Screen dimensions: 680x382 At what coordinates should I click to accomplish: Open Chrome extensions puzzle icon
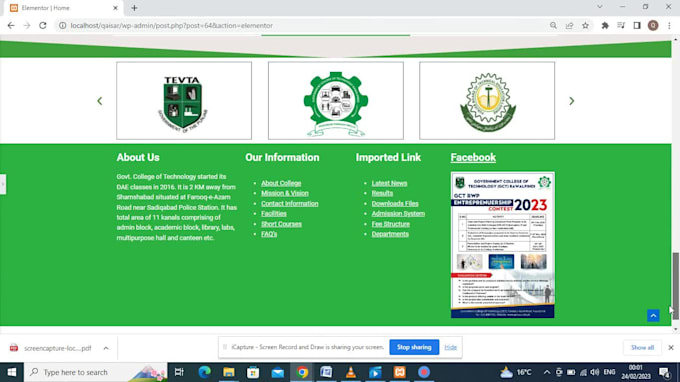point(605,26)
